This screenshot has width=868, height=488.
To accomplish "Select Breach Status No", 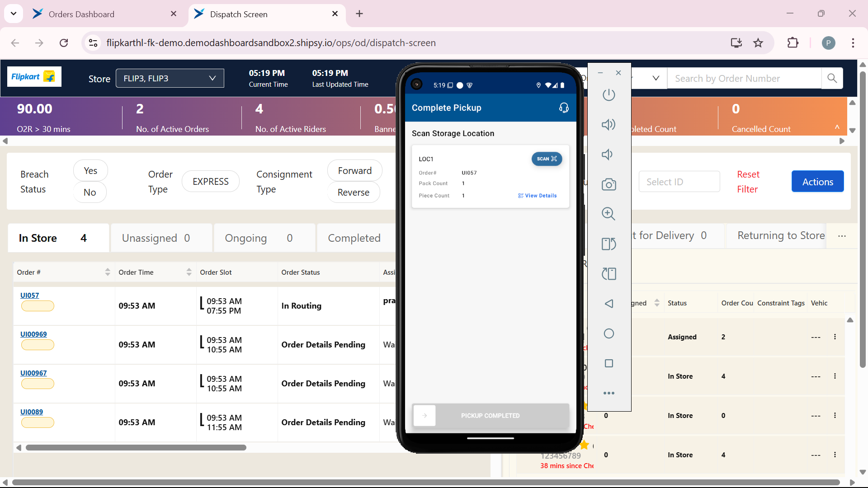I will pyautogui.click(x=90, y=192).
